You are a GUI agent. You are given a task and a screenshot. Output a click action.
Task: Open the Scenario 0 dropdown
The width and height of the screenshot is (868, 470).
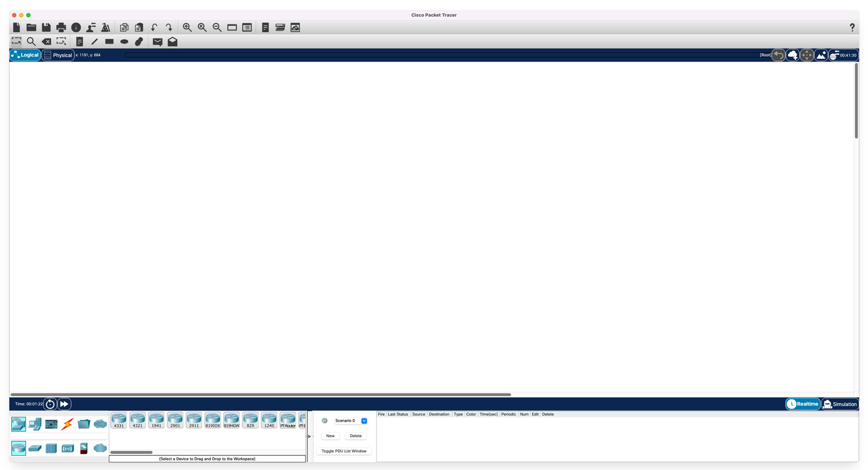(x=351, y=421)
